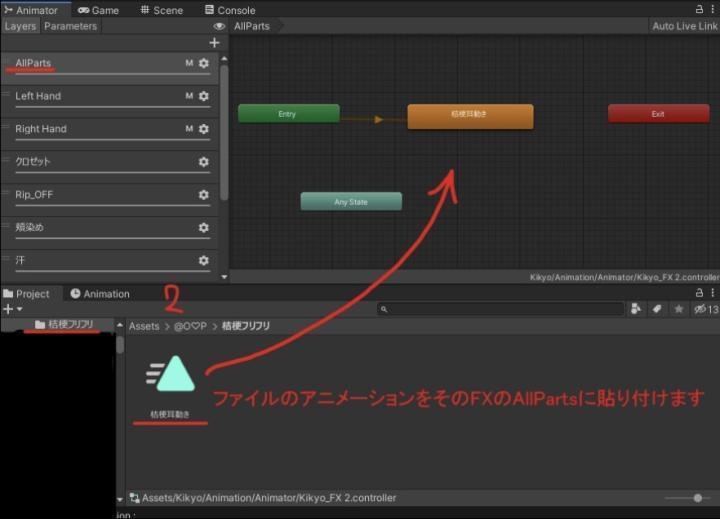
Task: Open Animator panel three-dot options menu
Action: [713, 9]
